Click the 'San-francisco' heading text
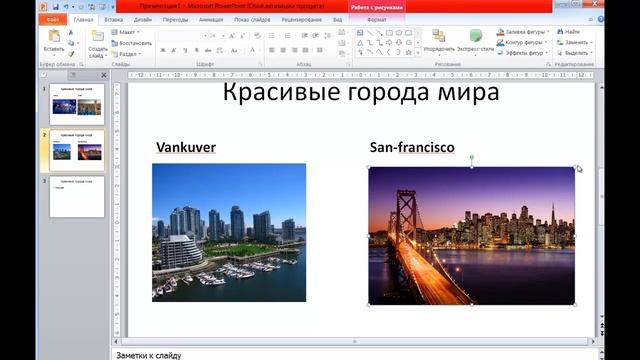 [x=412, y=147]
